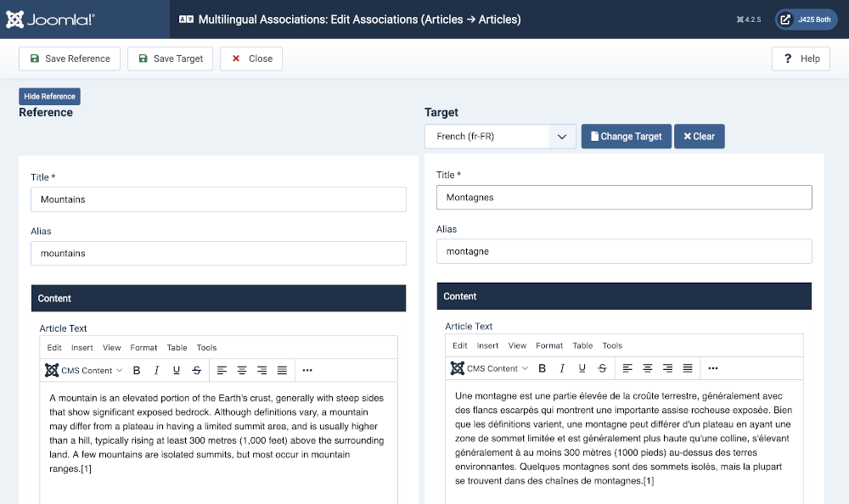Click the Change Target button

(626, 136)
